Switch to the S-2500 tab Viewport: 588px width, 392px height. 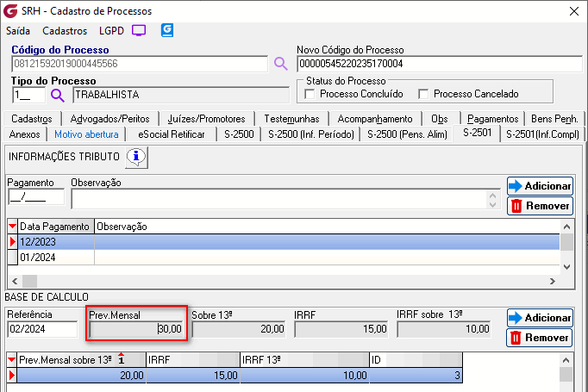click(239, 134)
